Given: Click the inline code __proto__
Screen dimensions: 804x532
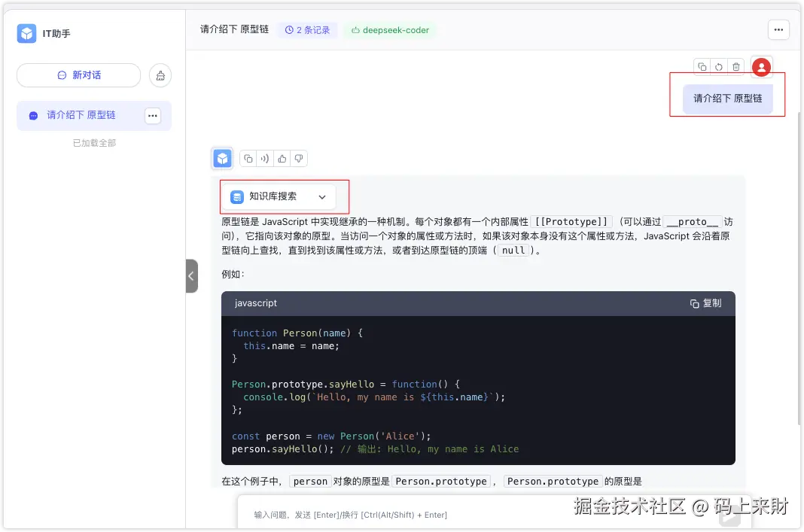Looking at the screenshot, I should coord(693,222).
